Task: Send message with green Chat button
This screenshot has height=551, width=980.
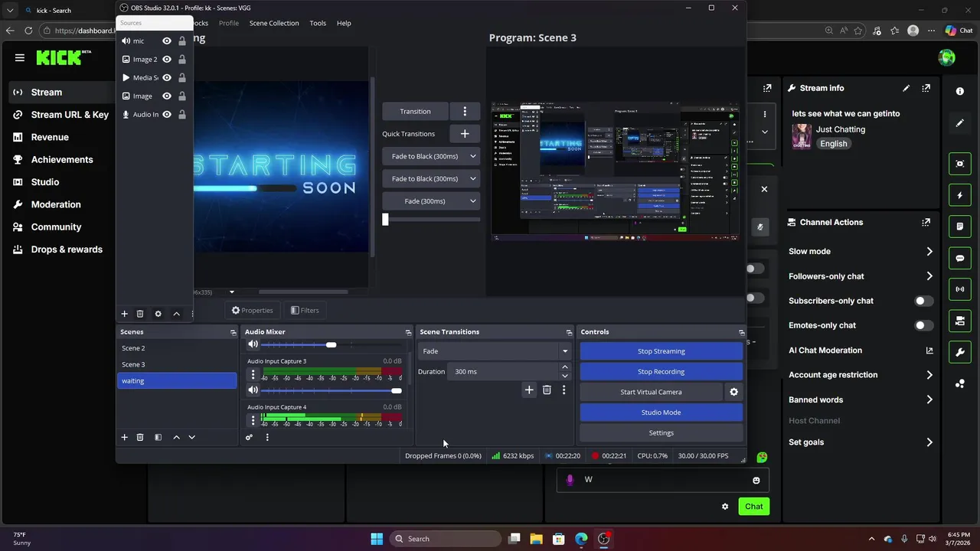Action: coord(753,507)
